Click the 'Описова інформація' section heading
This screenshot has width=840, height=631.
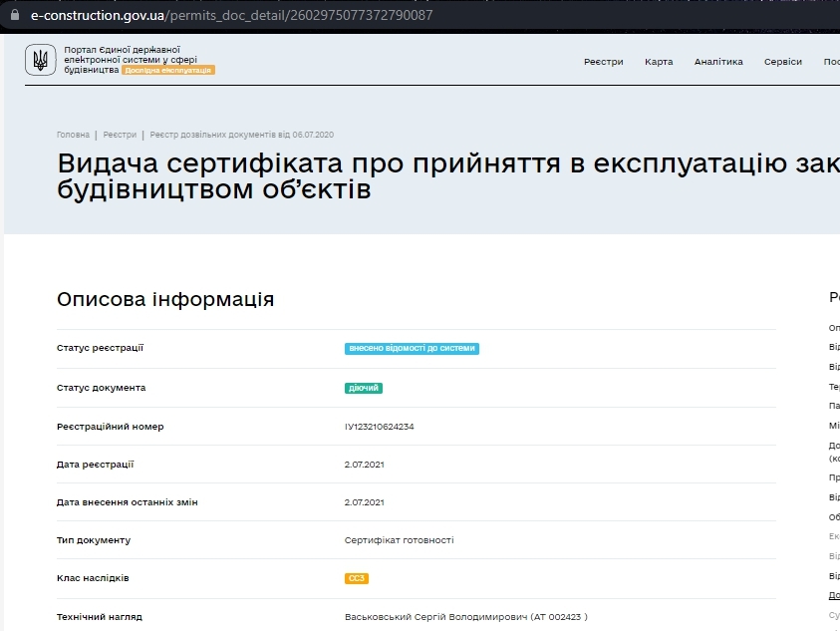(165, 299)
